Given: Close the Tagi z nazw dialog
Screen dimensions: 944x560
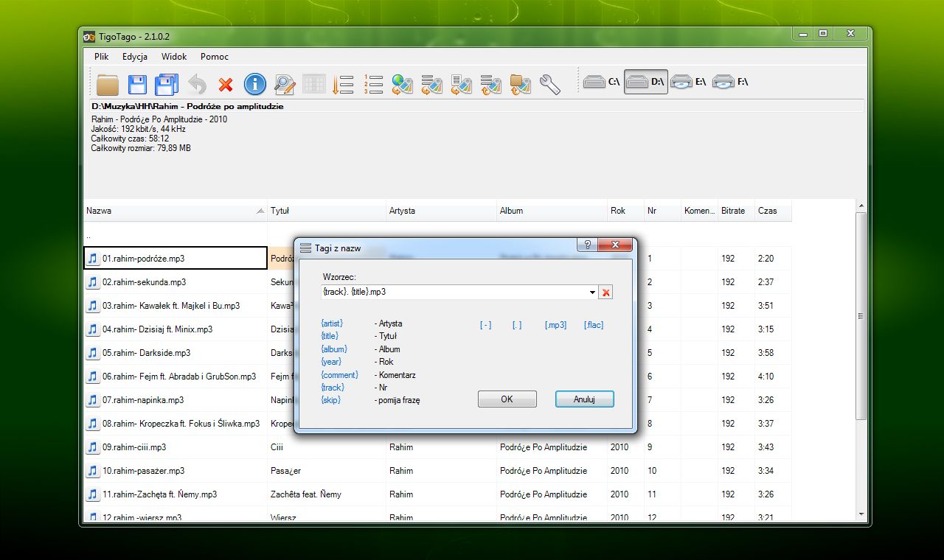Looking at the screenshot, I should (615, 246).
